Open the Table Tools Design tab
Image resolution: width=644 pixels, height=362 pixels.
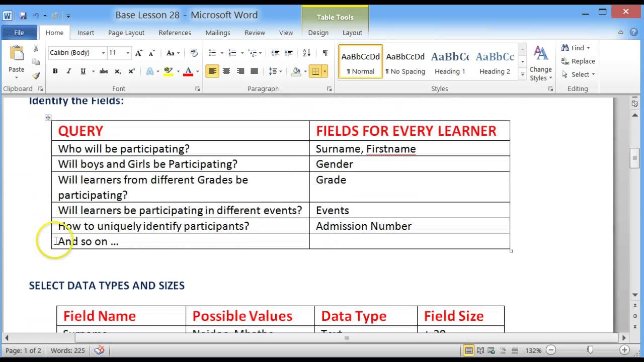pyautogui.click(x=318, y=33)
